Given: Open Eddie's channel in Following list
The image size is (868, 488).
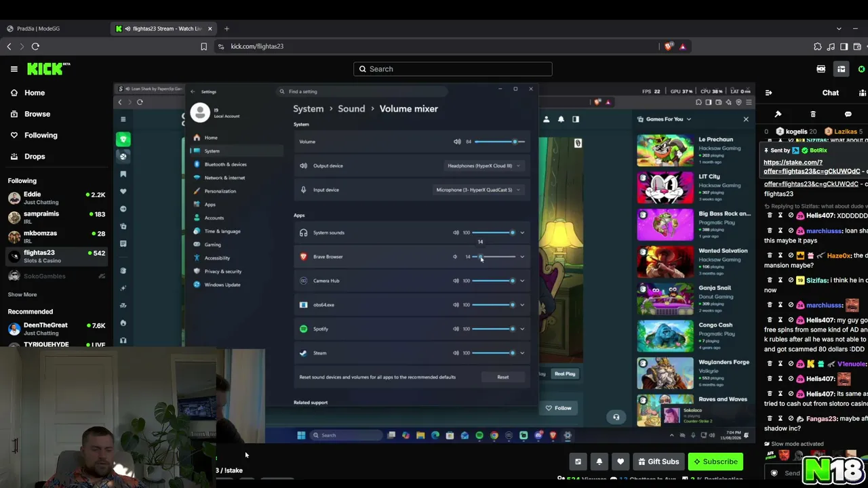Looking at the screenshot, I should (56, 198).
